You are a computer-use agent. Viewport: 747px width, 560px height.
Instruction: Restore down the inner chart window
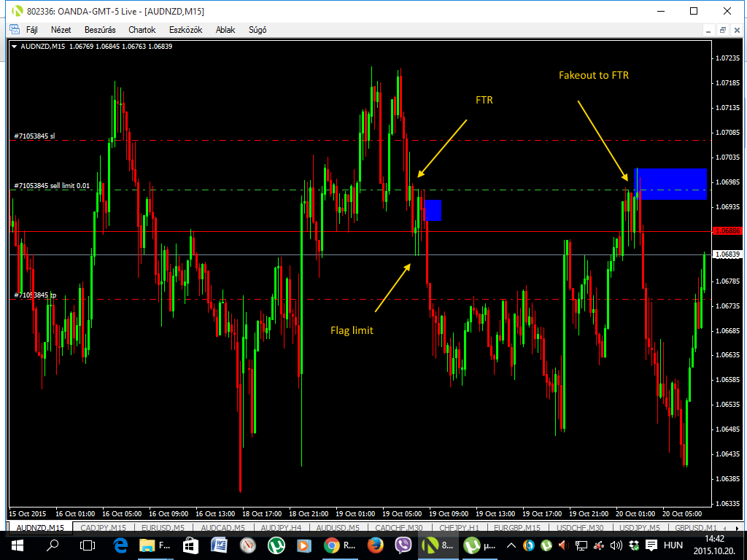722,30
